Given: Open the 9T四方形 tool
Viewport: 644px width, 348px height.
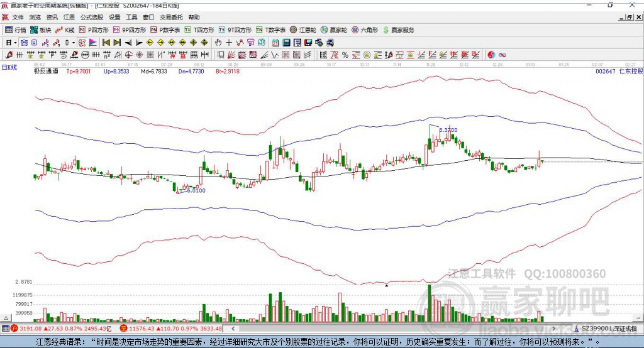Looking at the screenshot, I should tap(235, 30).
